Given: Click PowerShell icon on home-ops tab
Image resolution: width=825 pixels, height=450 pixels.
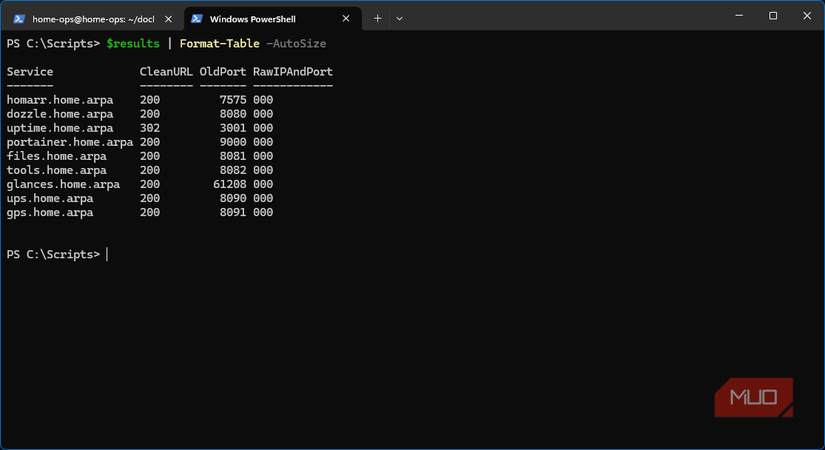Looking at the screenshot, I should (19, 19).
